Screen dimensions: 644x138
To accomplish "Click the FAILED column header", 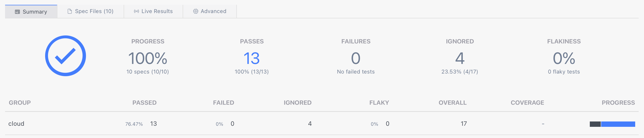I will [x=223, y=103].
